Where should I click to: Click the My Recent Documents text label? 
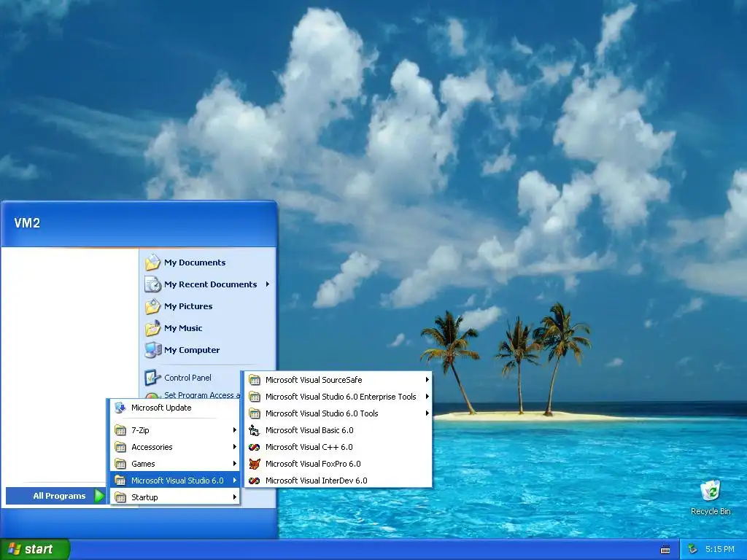pyautogui.click(x=210, y=284)
